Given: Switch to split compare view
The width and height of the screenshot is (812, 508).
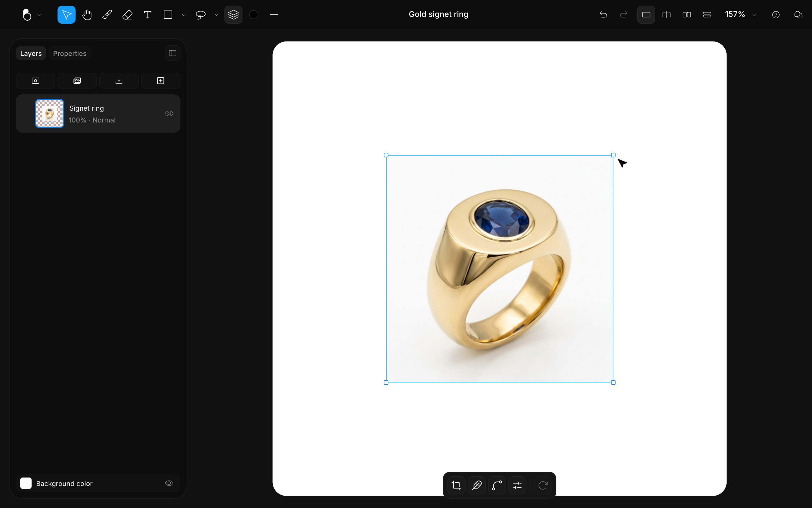Looking at the screenshot, I should (x=667, y=15).
